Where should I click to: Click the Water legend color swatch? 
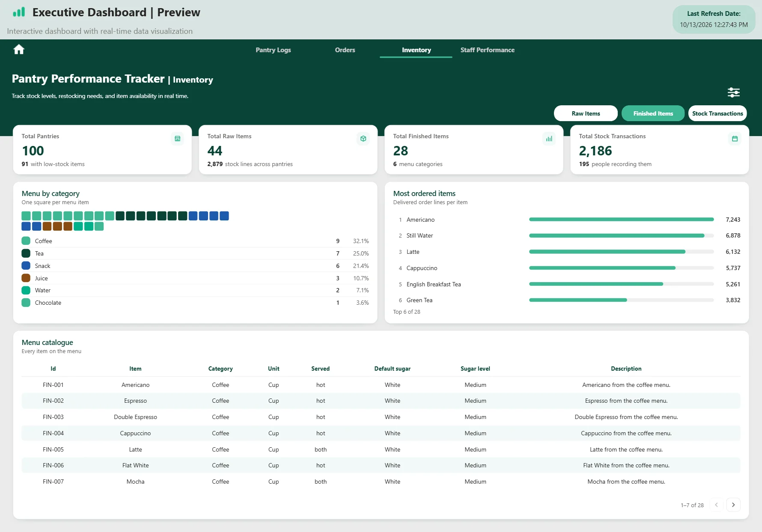[x=26, y=290]
